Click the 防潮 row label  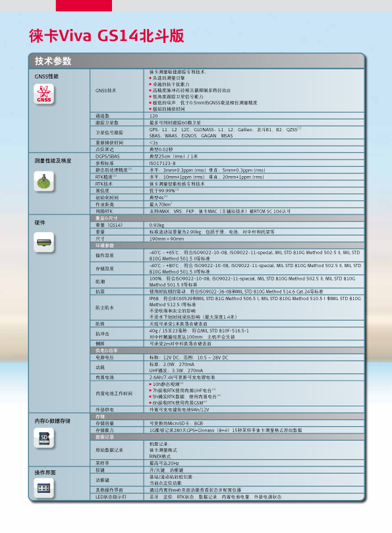point(100,282)
